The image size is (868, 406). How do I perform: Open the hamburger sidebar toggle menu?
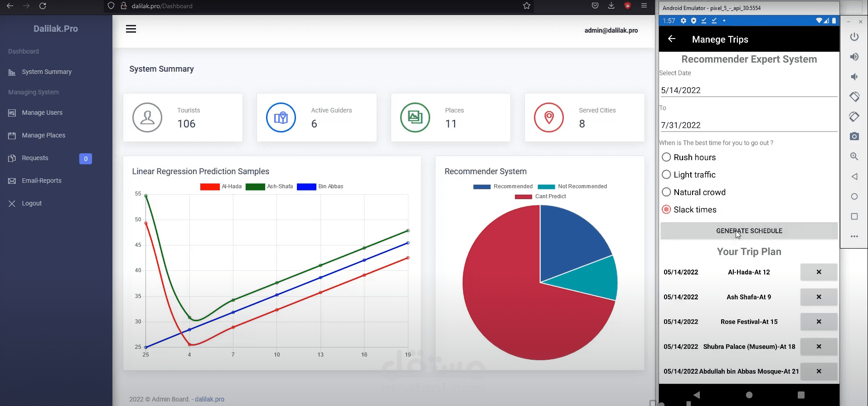point(131,29)
